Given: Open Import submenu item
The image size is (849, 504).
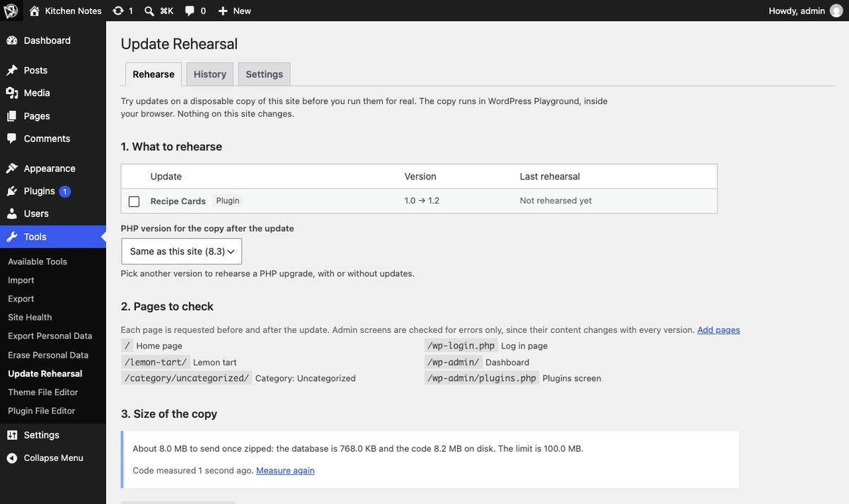Looking at the screenshot, I should point(21,280).
